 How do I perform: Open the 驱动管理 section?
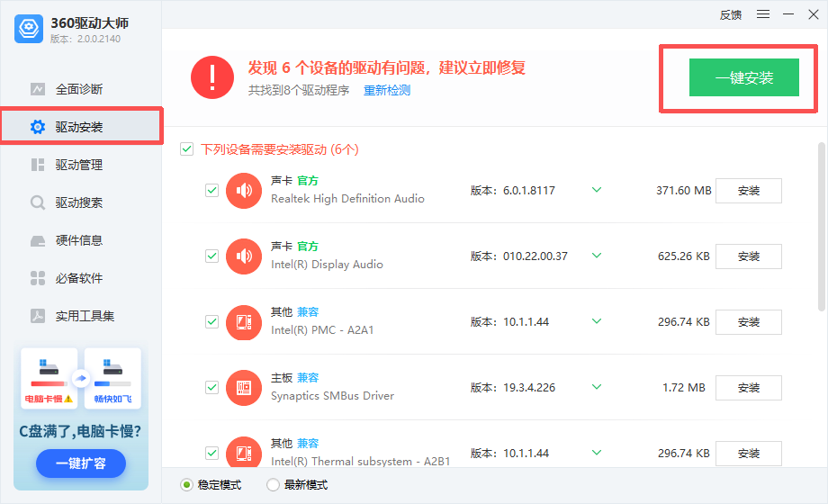[81, 165]
